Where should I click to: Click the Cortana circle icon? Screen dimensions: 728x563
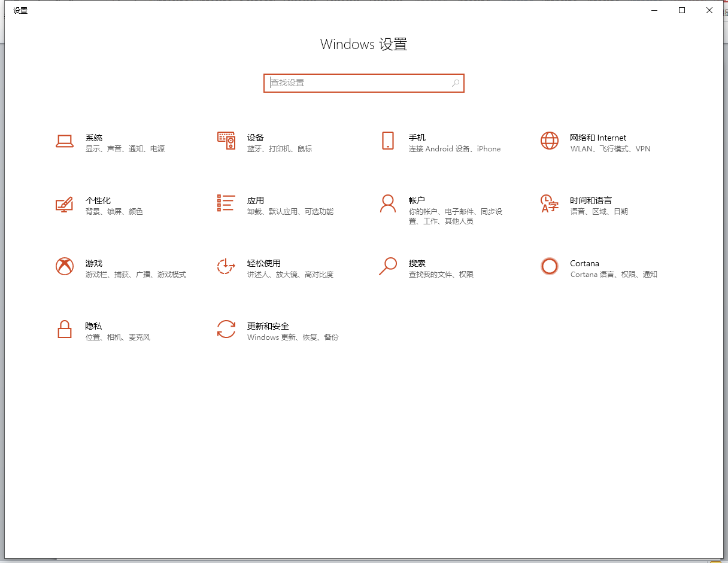click(549, 266)
